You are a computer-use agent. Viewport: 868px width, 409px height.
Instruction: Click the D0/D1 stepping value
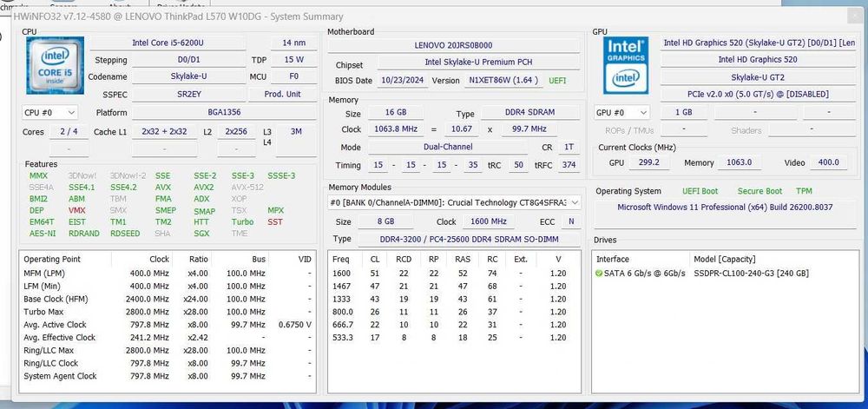(x=188, y=59)
